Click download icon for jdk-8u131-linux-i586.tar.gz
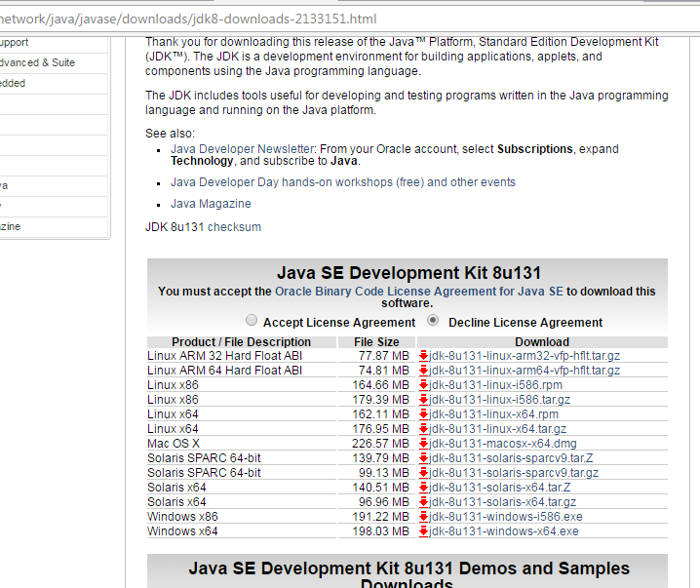The height and width of the screenshot is (588, 700). [424, 400]
